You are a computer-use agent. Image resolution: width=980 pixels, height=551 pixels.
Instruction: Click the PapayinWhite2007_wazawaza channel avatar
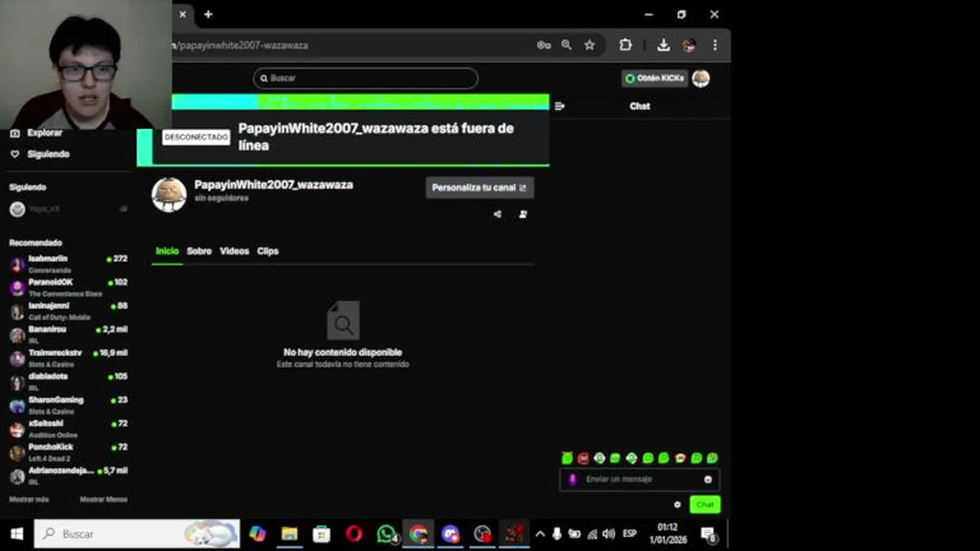pos(169,194)
